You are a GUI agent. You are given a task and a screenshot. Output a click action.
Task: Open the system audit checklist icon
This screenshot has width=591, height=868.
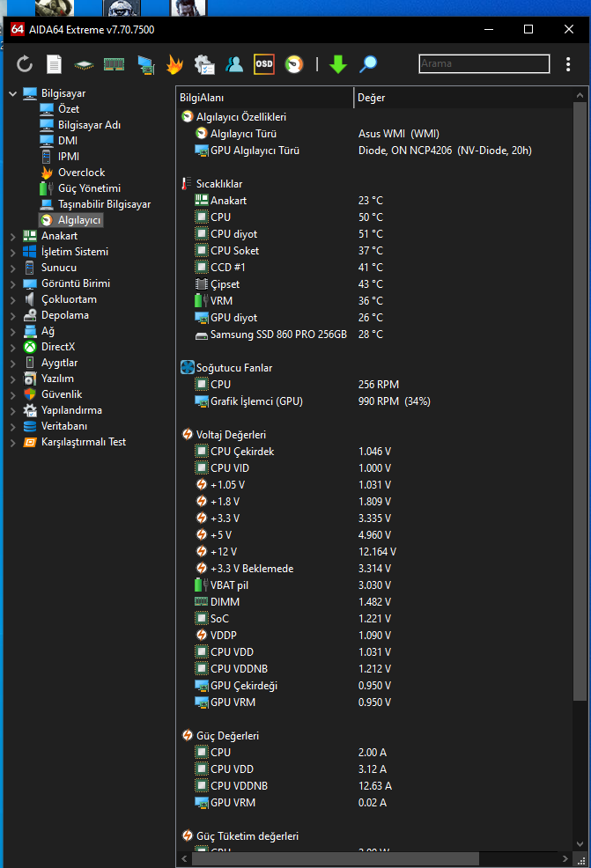pyautogui.click(x=204, y=64)
